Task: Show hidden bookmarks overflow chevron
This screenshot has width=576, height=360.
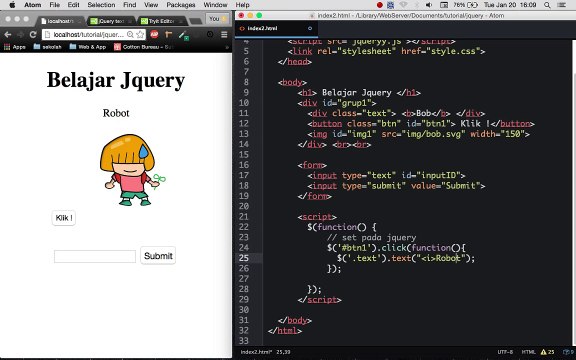Action: (227, 47)
